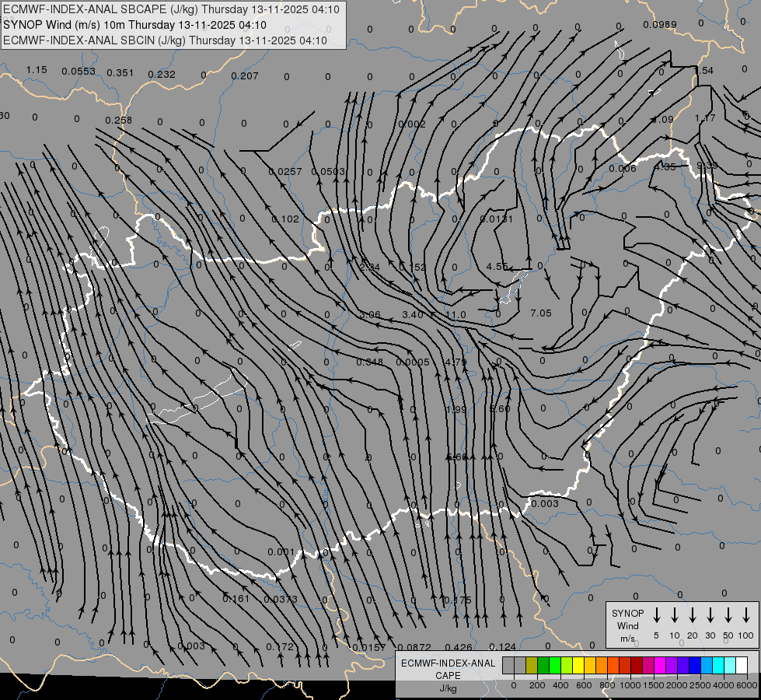Click the map value '0.258'
This screenshot has height=700, width=761.
click(x=118, y=120)
